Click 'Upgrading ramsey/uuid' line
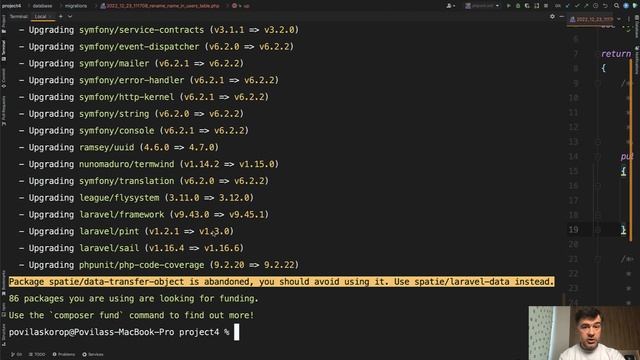Image resolution: width=640 pixels, height=360 pixels. coord(119,147)
